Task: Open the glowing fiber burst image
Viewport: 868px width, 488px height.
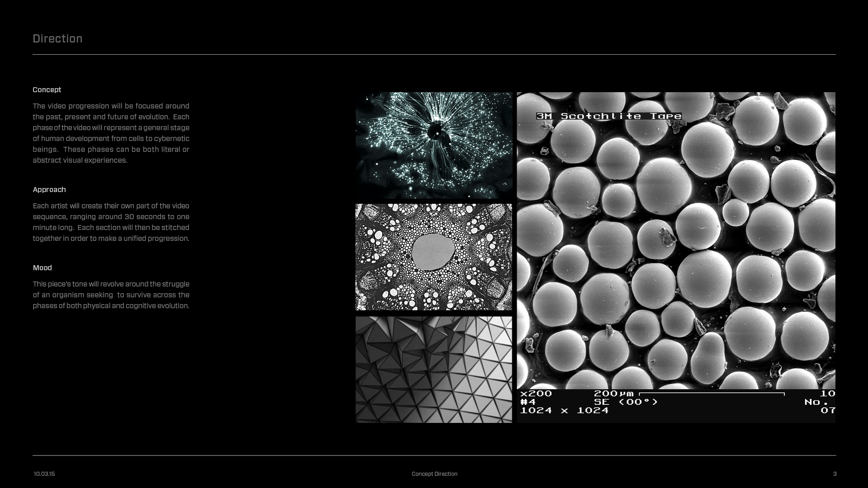Action: coord(434,145)
